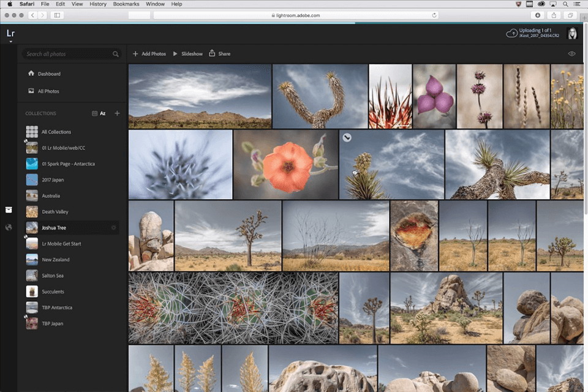Open the Edit menu

[61, 4]
